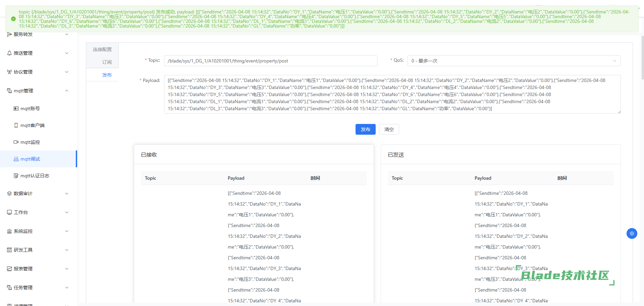
Task: Switch to the 连接配置 tab
Action: coord(102,49)
